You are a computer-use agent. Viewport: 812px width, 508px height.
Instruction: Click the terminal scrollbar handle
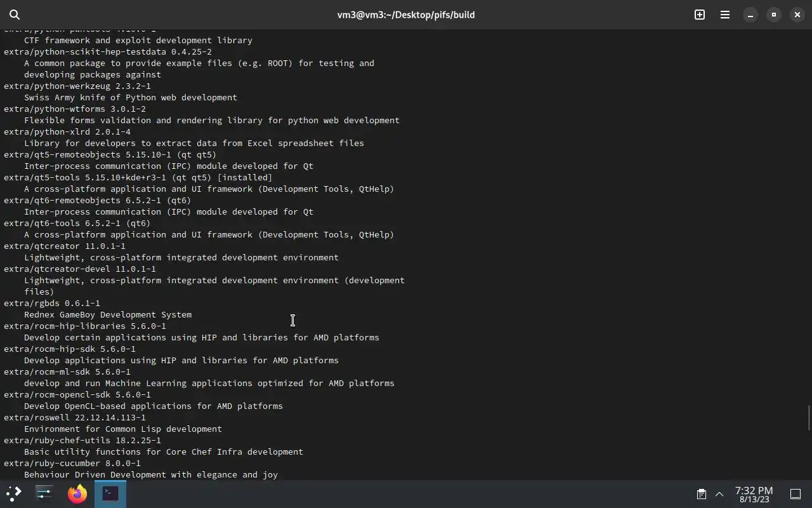click(x=809, y=418)
